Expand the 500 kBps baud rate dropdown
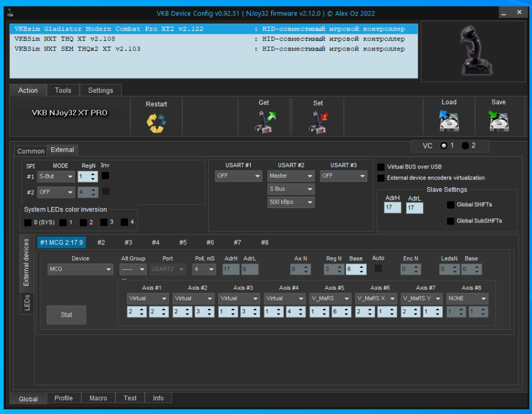The height and width of the screenshot is (414, 532). coord(291,203)
